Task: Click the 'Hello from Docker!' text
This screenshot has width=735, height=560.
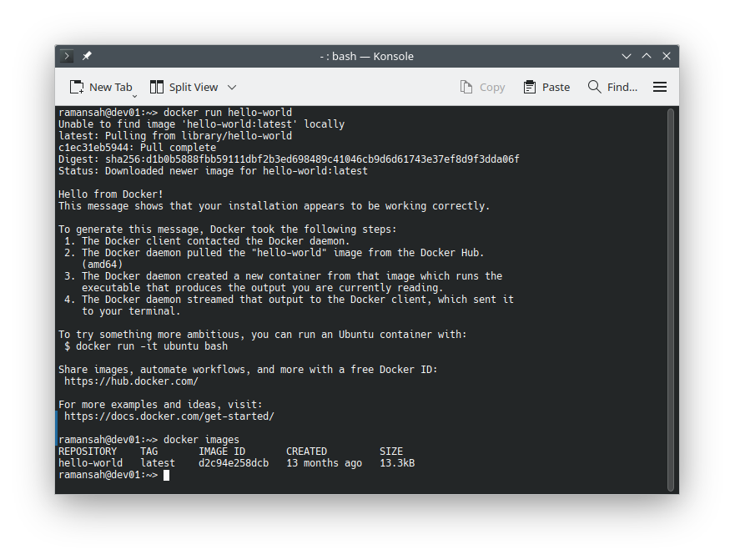Action: tap(111, 194)
